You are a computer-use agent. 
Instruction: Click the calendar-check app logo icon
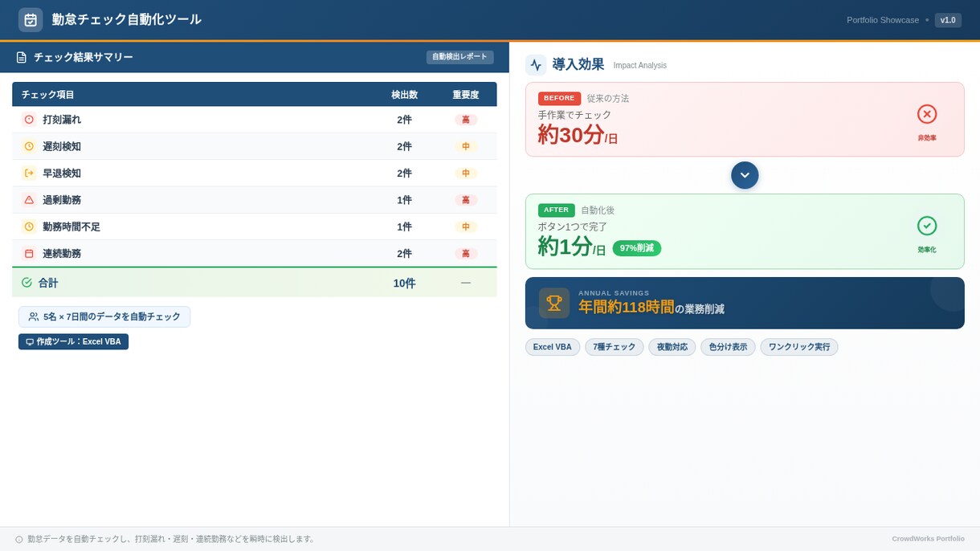point(31,19)
